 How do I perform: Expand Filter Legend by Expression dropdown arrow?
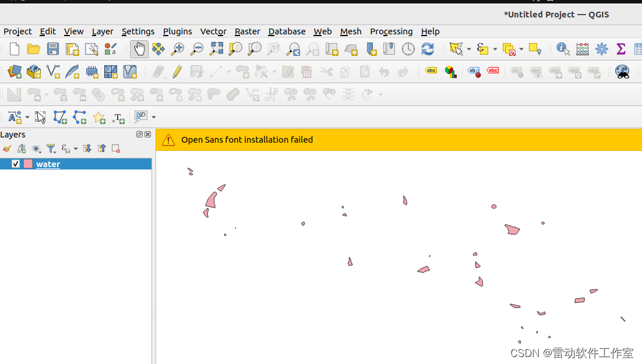coord(76,149)
